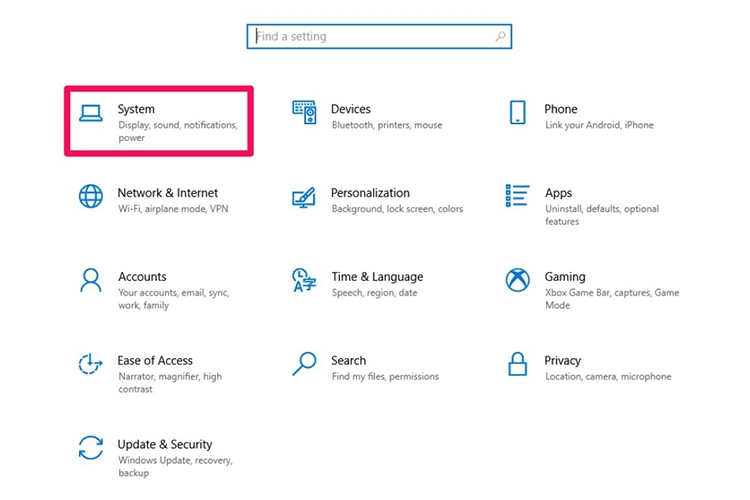
Task: Click the Apps list icon
Action: 517,195
